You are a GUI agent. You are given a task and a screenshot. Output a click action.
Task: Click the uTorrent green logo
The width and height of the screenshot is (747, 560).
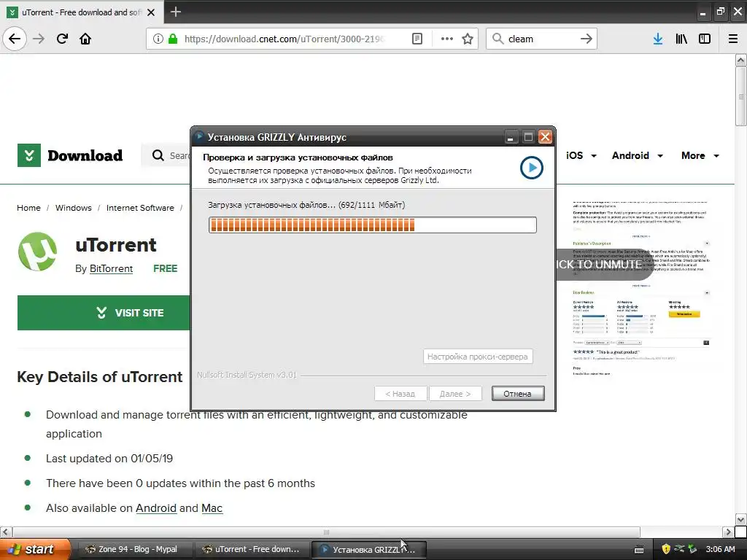[x=38, y=252]
